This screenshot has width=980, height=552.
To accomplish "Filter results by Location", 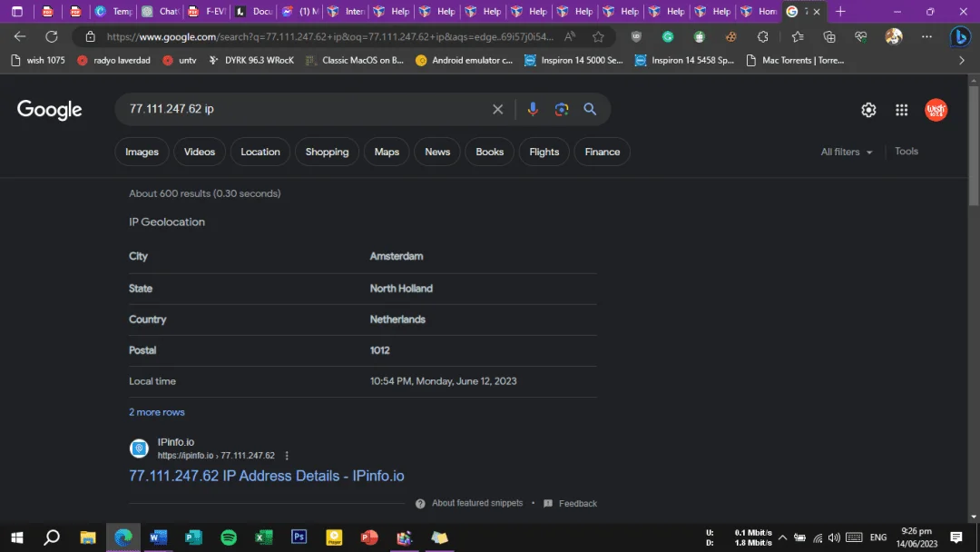I will (x=260, y=152).
